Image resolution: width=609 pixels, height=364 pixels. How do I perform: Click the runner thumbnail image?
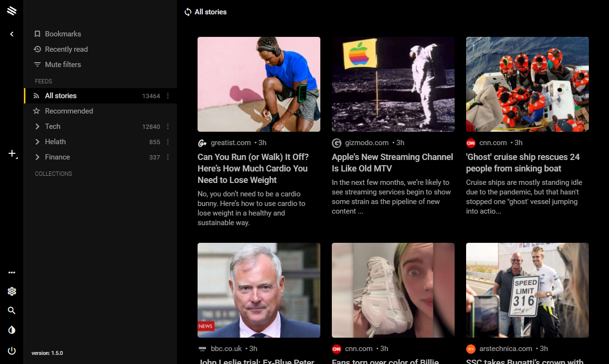pyautogui.click(x=259, y=84)
